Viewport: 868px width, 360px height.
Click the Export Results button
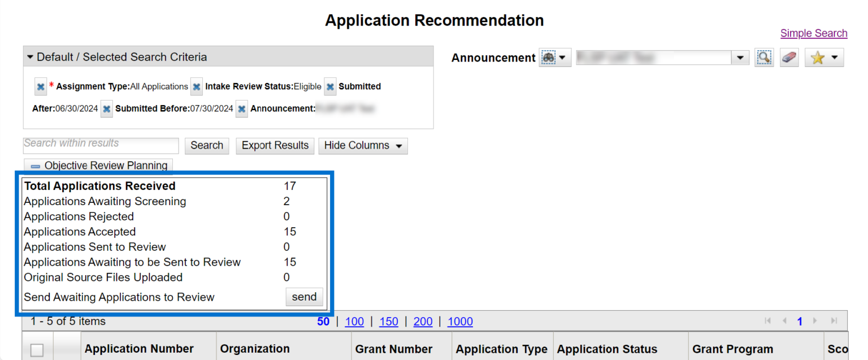click(275, 146)
